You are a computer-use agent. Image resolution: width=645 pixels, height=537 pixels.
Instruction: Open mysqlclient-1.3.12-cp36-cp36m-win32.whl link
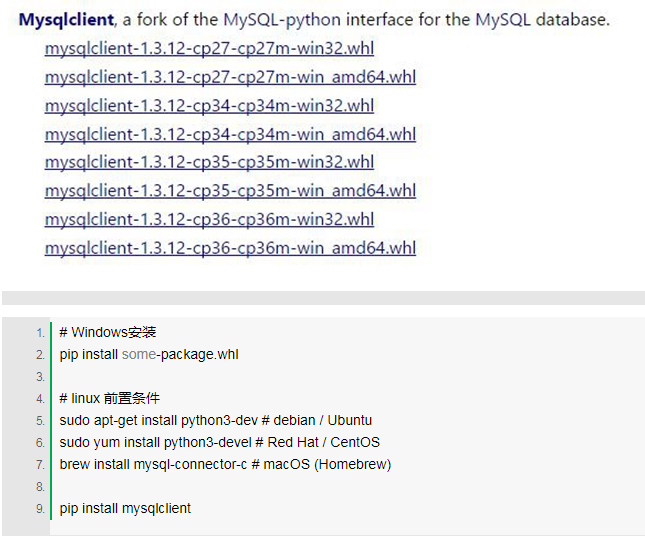tap(209, 219)
